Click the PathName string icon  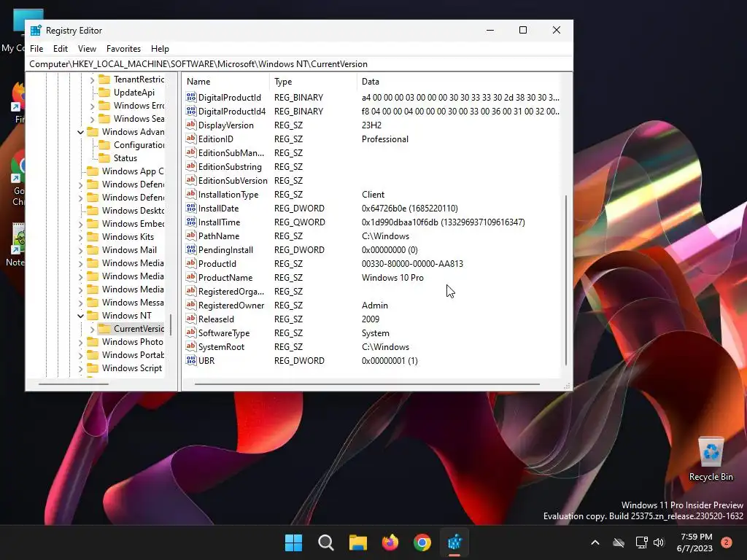pos(191,236)
